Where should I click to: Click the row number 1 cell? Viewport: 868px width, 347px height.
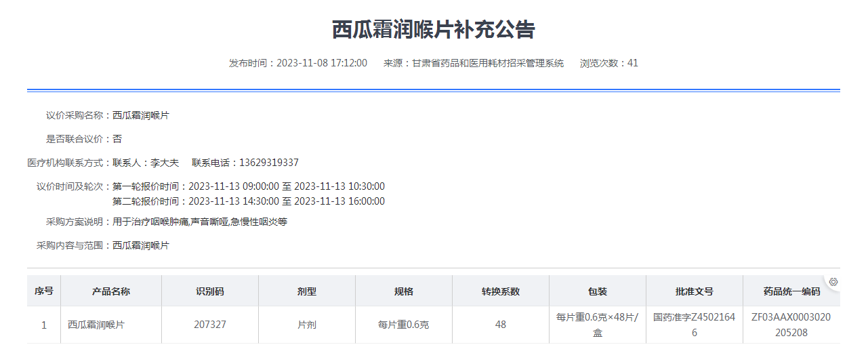pyautogui.click(x=44, y=325)
